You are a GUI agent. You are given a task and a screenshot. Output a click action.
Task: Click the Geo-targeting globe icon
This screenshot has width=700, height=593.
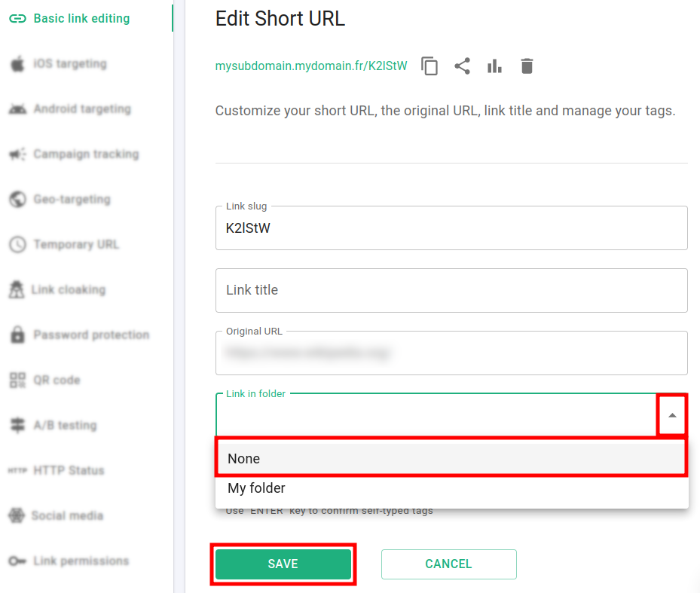[17, 200]
